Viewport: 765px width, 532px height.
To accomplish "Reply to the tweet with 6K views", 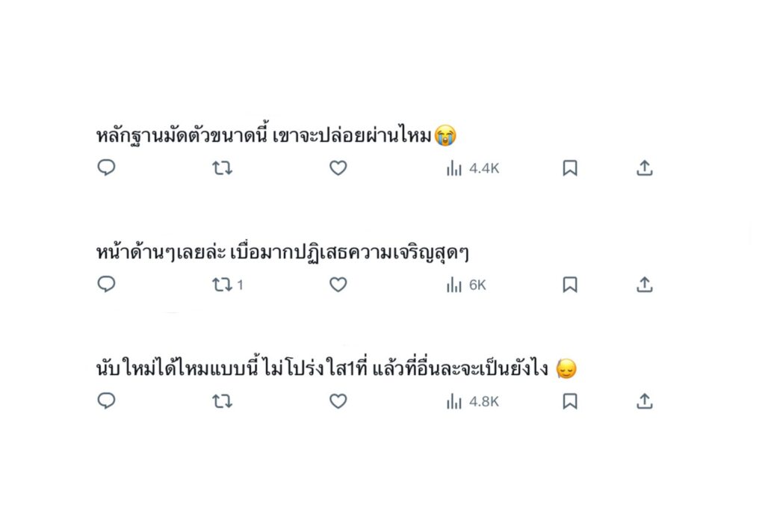I will coord(107,285).
